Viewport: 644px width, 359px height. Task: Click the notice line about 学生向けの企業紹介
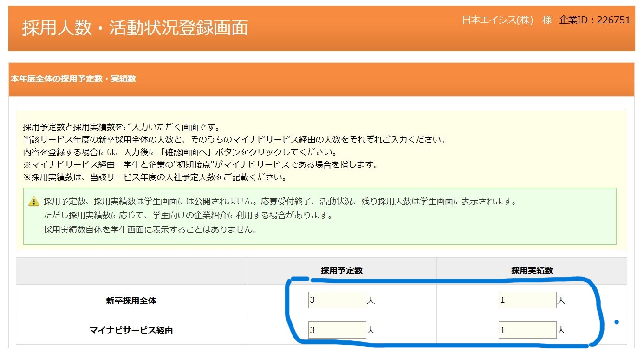[x=188, y=215]
